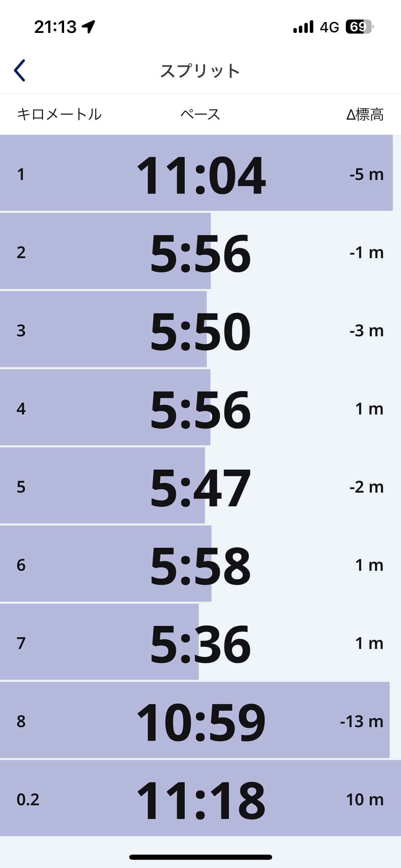Tap the back chevron arrow
This screenshot has height=868, width=401.
click(x=20, y=71)
